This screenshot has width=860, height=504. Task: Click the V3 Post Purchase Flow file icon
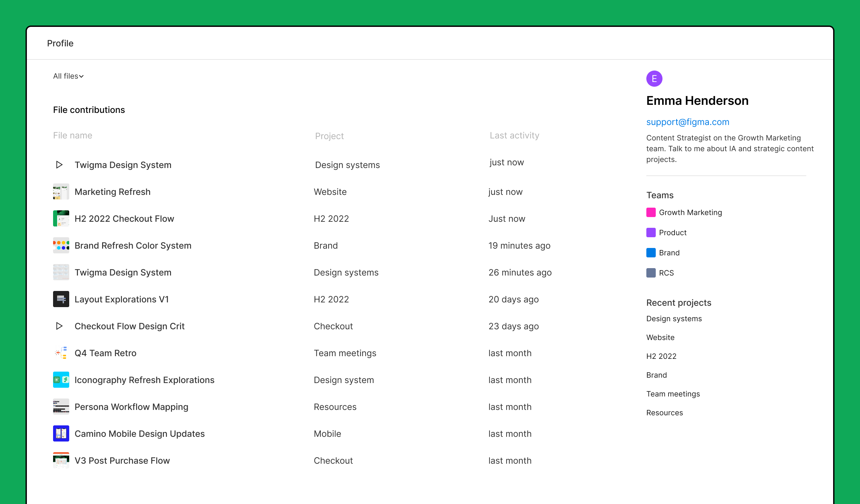[61, 460]
